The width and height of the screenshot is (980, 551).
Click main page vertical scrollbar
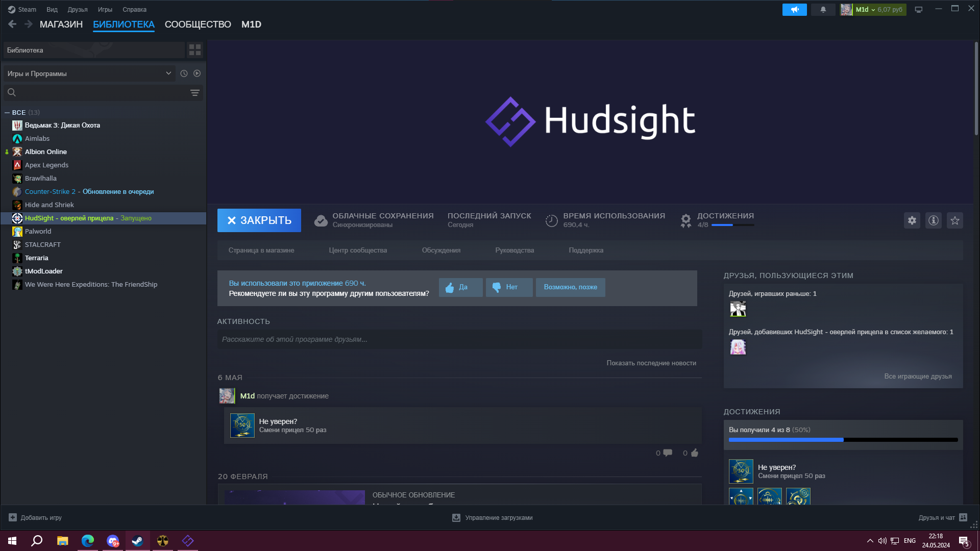976,88
